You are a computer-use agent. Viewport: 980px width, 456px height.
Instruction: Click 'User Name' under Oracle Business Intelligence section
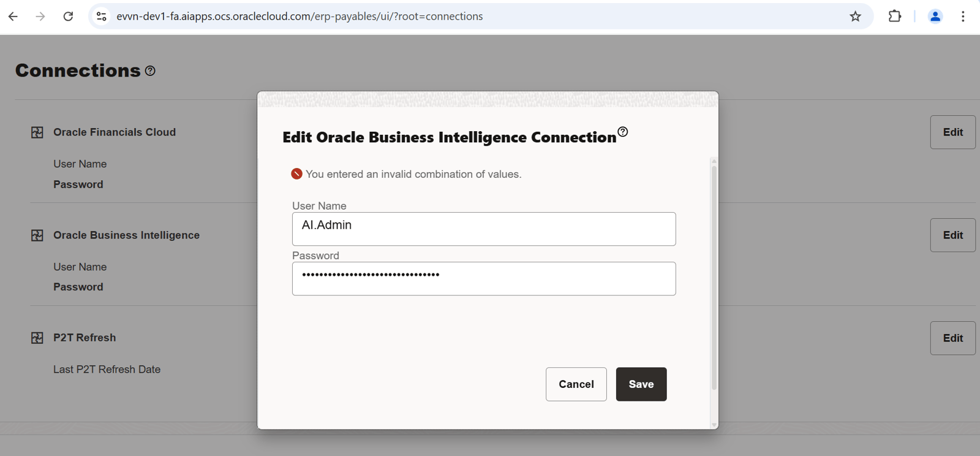[x=80, y=267]
